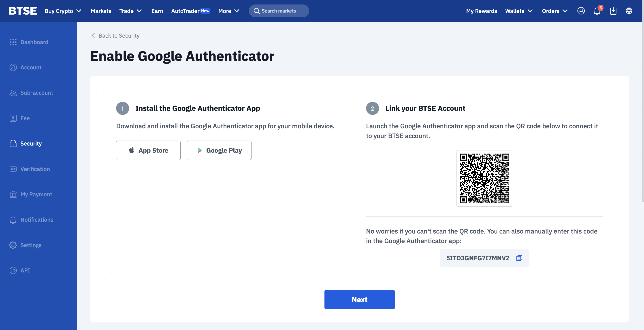Screen dimensions: 644x330
Task: Open the Earn menu item
Action: (x=157, y=11)
